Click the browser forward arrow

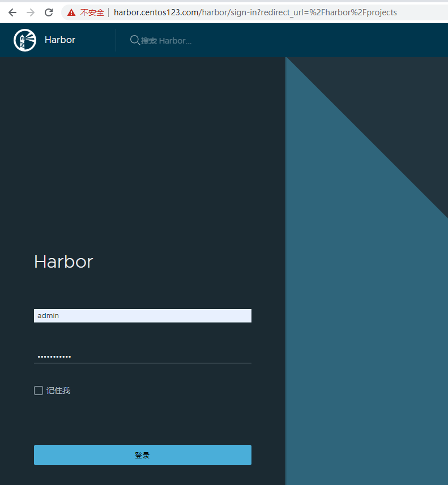point(31,12)
